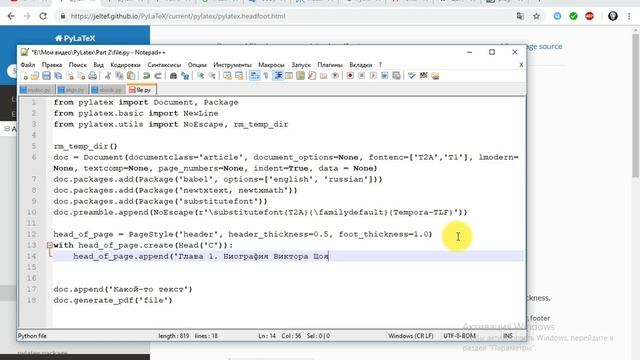Save all files toolbar icon
This screenshot has width=640, height=360.
[x=58, y=76]
